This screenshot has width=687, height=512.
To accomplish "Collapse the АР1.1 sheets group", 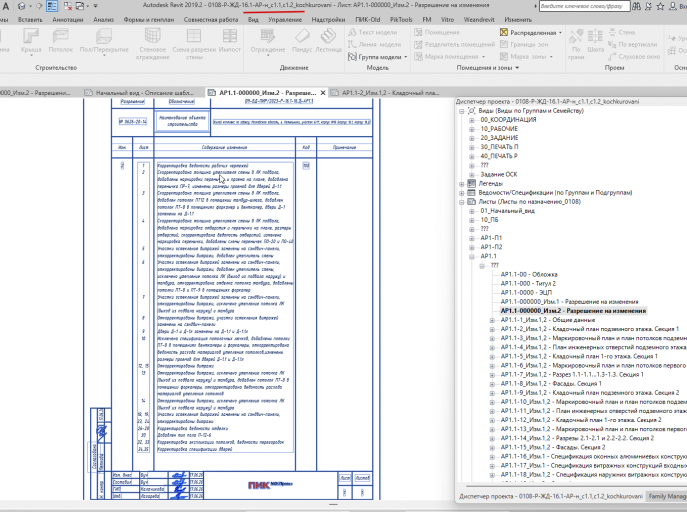I will pyautogui.click(x=471, y=256).
